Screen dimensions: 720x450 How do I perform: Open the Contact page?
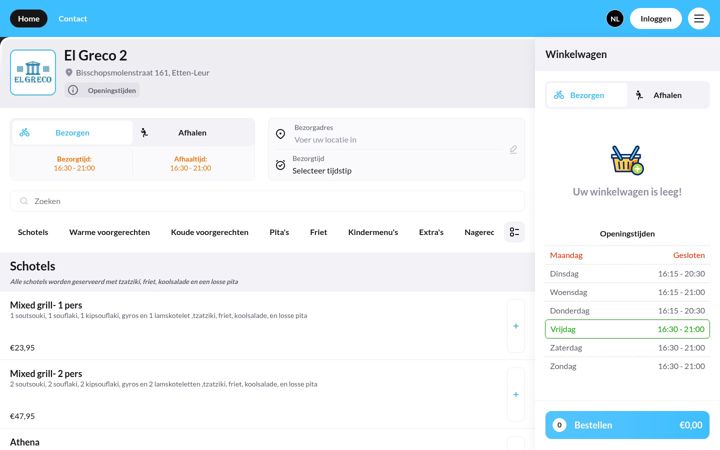click(x=73, y=19)
